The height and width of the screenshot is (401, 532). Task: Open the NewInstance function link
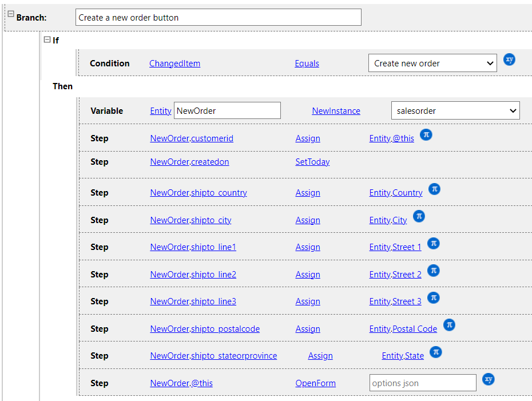point(336,111)
